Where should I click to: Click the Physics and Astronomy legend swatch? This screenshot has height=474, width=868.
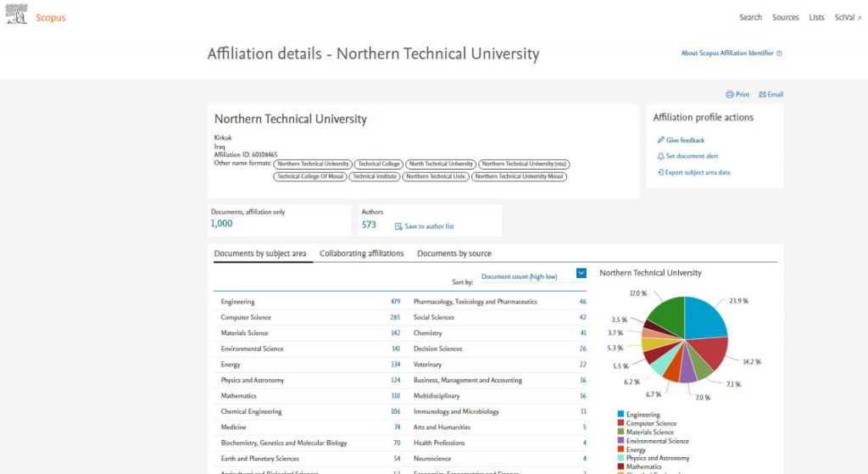(620, 458)
